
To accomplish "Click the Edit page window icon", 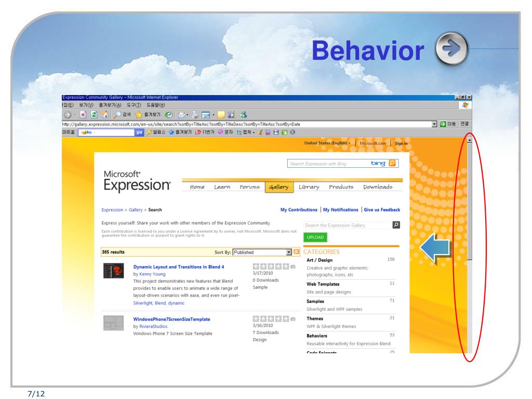I will pyautogui.click(x=206, y=115).
